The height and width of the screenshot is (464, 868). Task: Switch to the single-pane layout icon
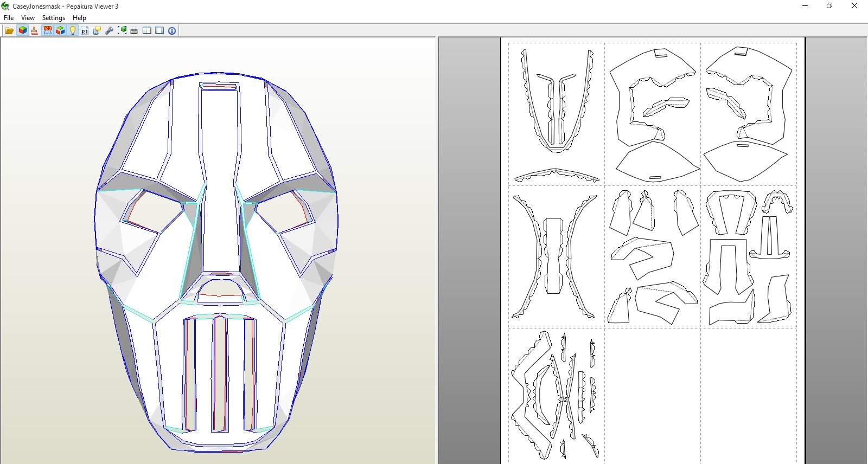pyautogui.click(x=159, y=30)
